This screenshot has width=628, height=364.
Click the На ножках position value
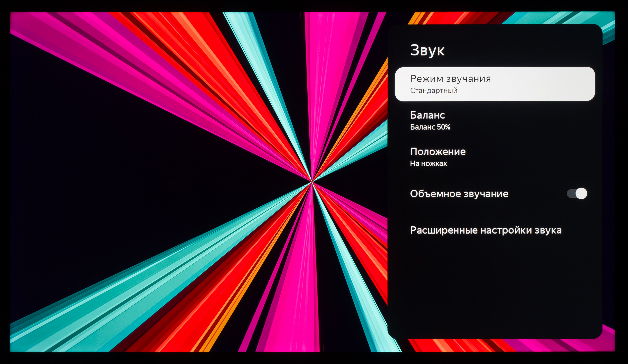[428, 164]
